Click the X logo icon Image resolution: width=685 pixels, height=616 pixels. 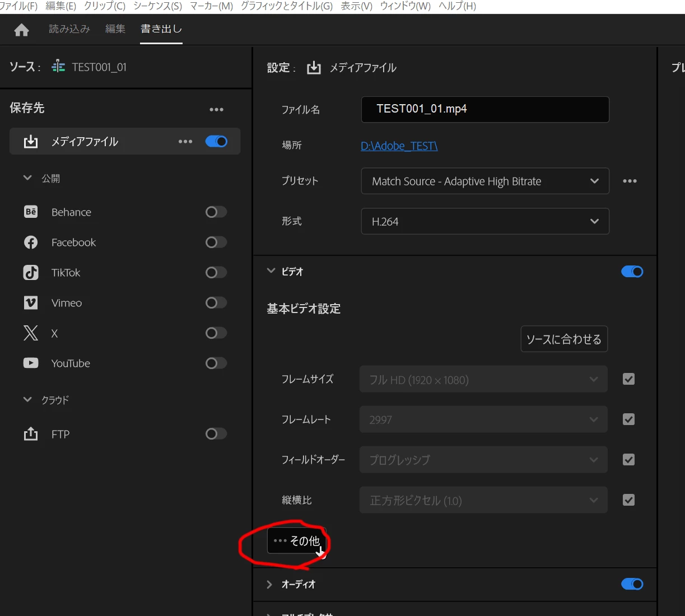[31, 333]
